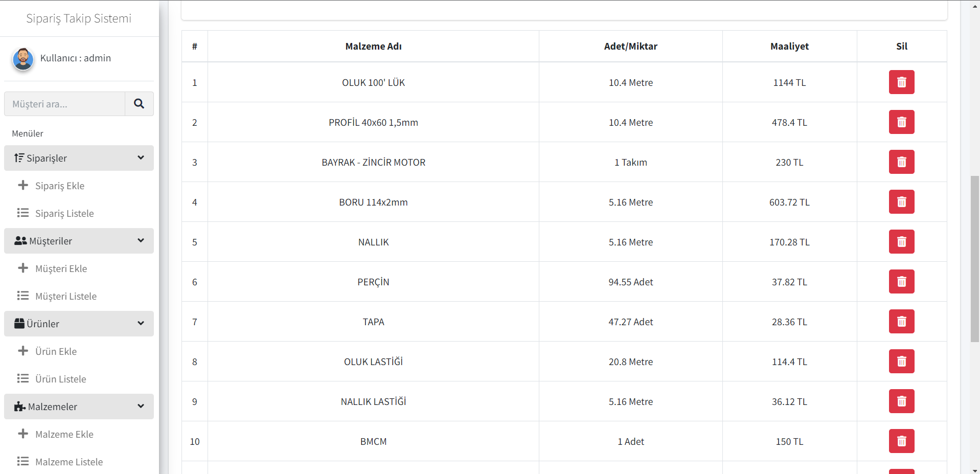Open the Malzeme Ekle menu item

point(64,434)
